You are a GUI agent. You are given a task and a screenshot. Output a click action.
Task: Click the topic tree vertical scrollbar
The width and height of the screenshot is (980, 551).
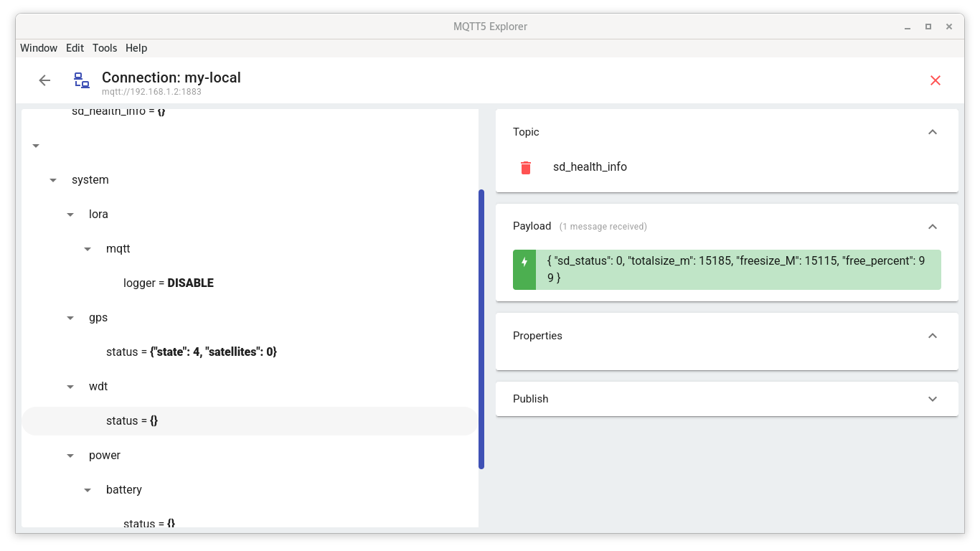point(481,329)
